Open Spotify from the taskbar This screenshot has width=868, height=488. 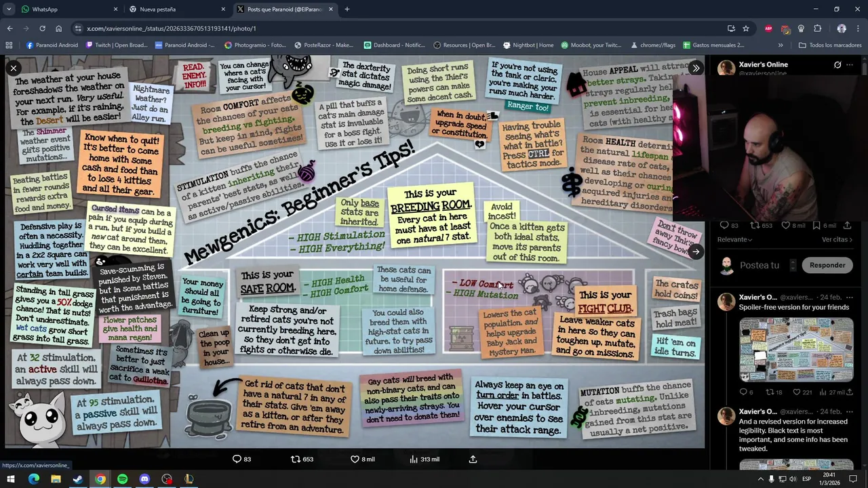click(x=122, y=479)
